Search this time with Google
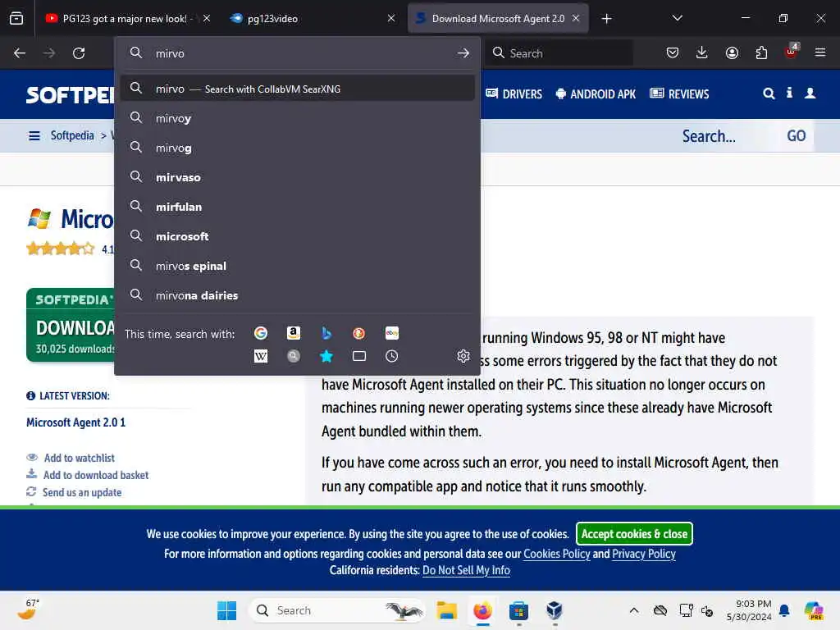 click(261, 333)
